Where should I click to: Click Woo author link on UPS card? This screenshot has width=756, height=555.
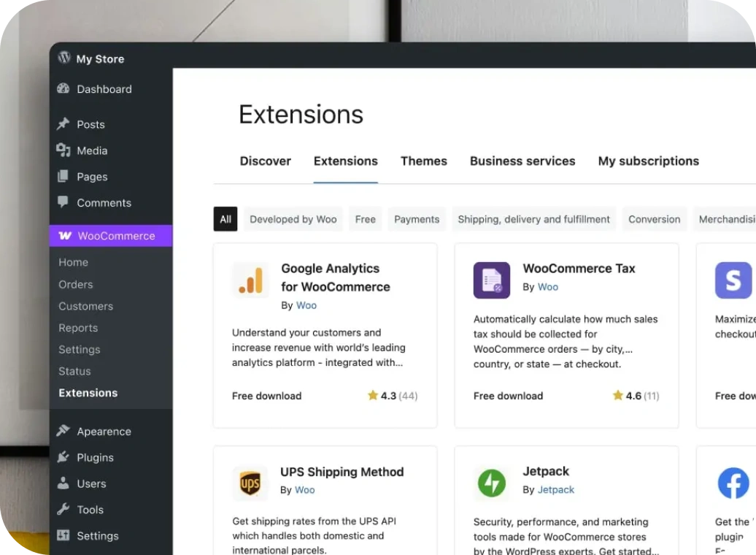pos(305,490)
